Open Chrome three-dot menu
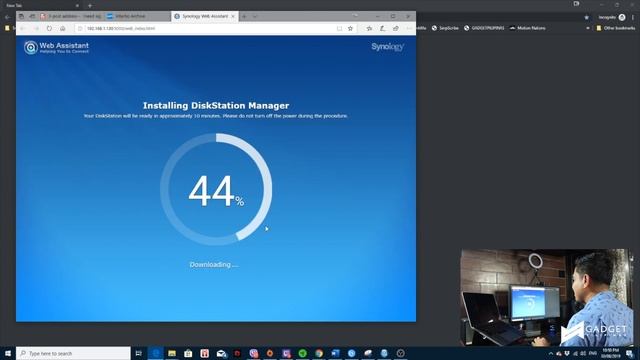The image size is (640, 360). point(633,18)
